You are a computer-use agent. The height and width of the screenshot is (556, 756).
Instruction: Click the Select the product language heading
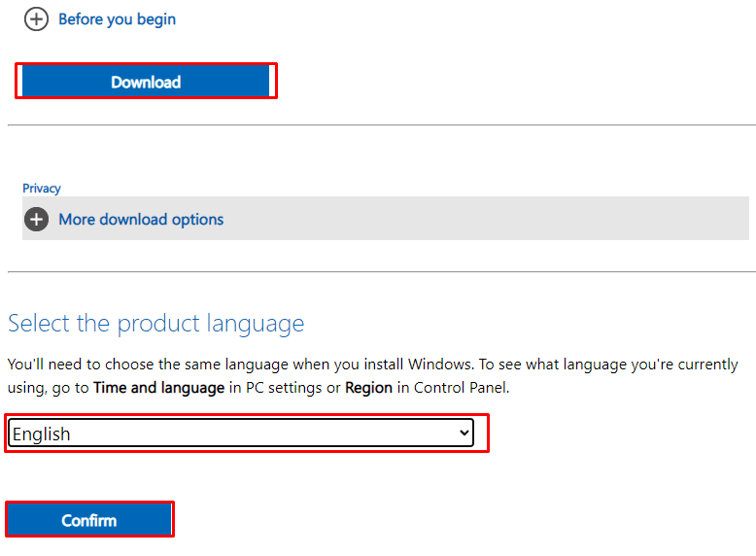(x=156, y=324)
